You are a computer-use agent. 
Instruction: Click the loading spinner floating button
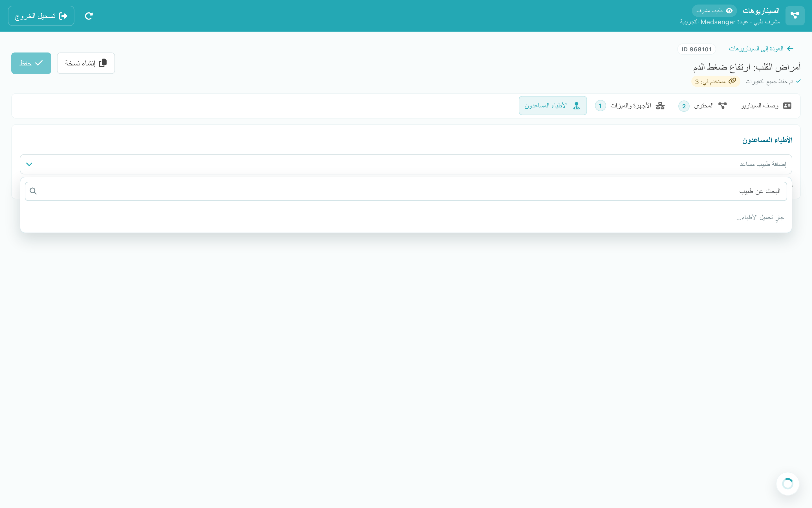[787, 484]
